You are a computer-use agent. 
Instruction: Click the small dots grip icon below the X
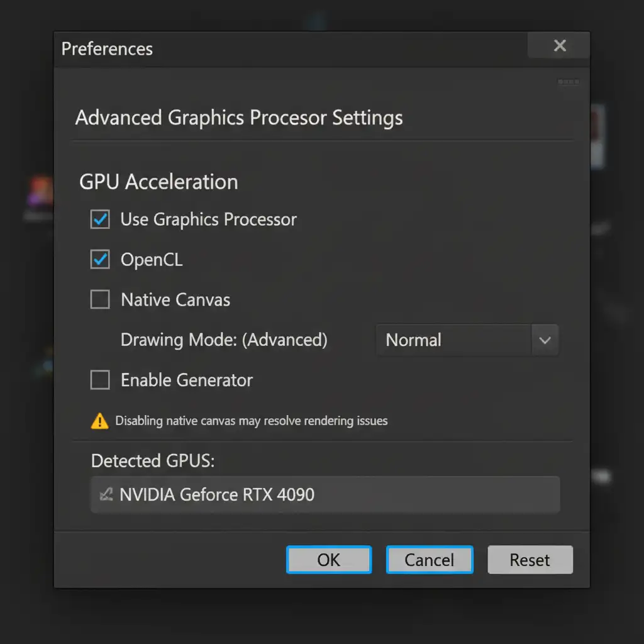coord(568,82)
